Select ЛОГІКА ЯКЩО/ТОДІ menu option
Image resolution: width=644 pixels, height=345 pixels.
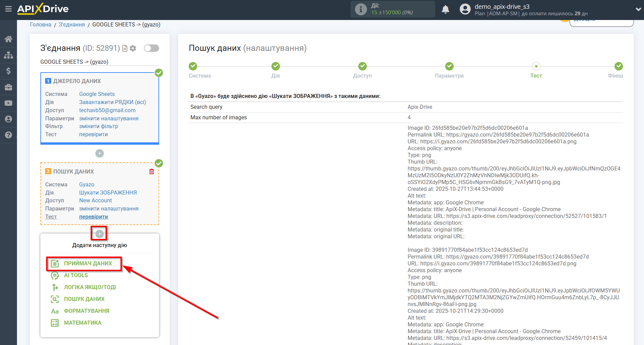[90, 287]
